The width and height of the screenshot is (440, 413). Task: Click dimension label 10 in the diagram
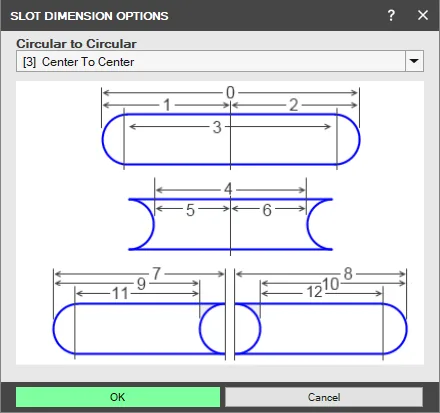pyautogui.click(x=331, y=284)
